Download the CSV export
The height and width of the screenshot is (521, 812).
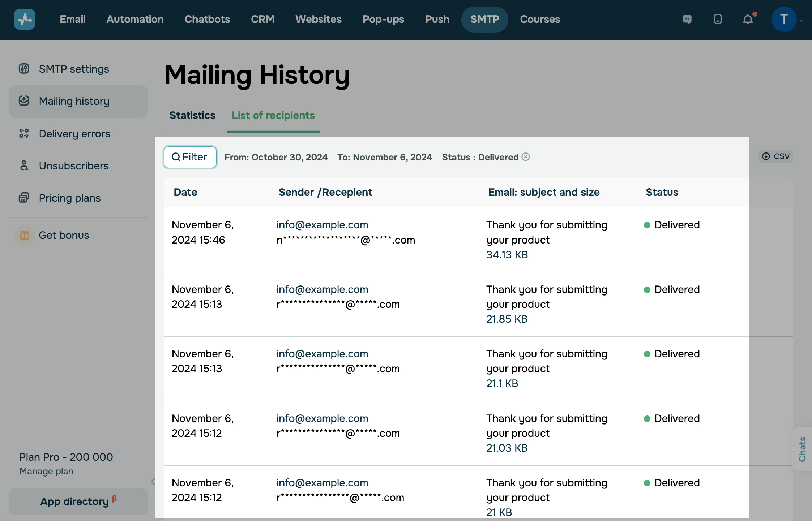click(775, 156)
